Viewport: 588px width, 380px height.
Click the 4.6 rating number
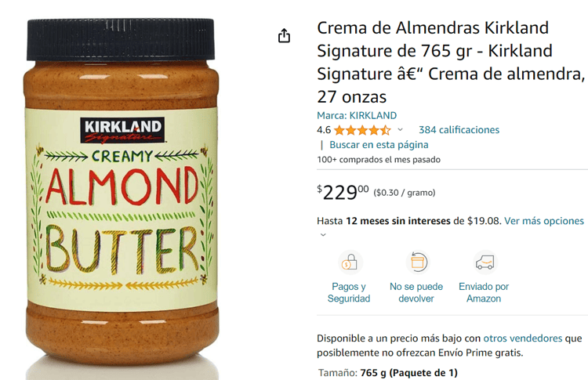coord(324,130)
